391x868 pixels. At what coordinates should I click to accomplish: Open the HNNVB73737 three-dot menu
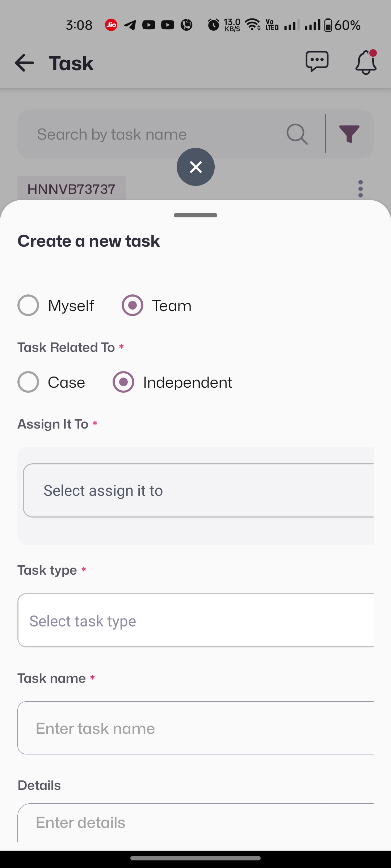coord(360,189)
